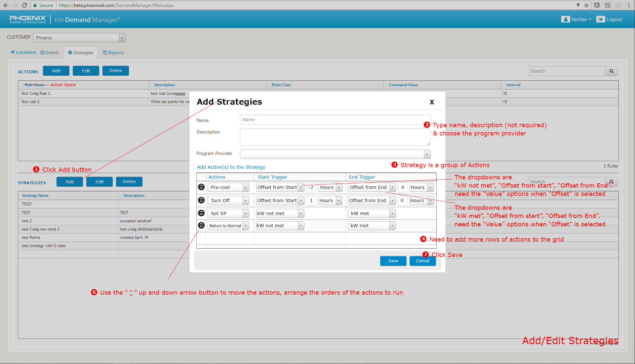The image size is (635, 364).
Task: Click the browser reload icon
Action: (24, 5)
